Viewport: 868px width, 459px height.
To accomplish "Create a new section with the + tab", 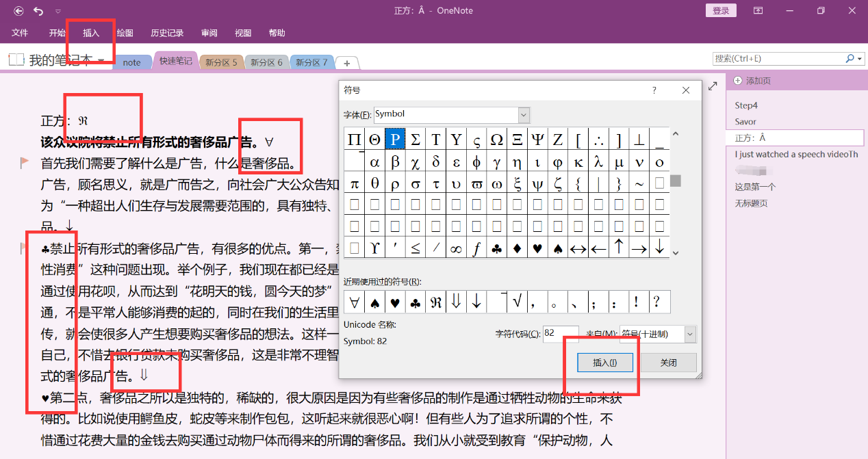I will [347, 62].
